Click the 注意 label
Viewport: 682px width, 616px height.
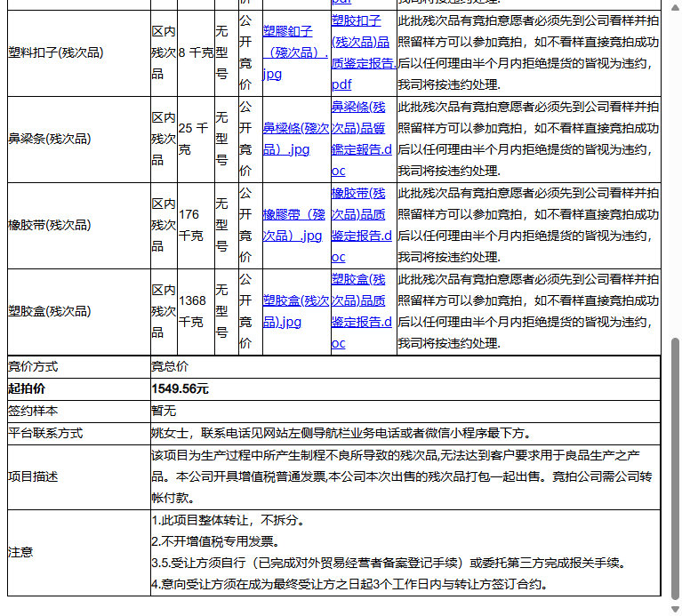click(x=20, y=552)
